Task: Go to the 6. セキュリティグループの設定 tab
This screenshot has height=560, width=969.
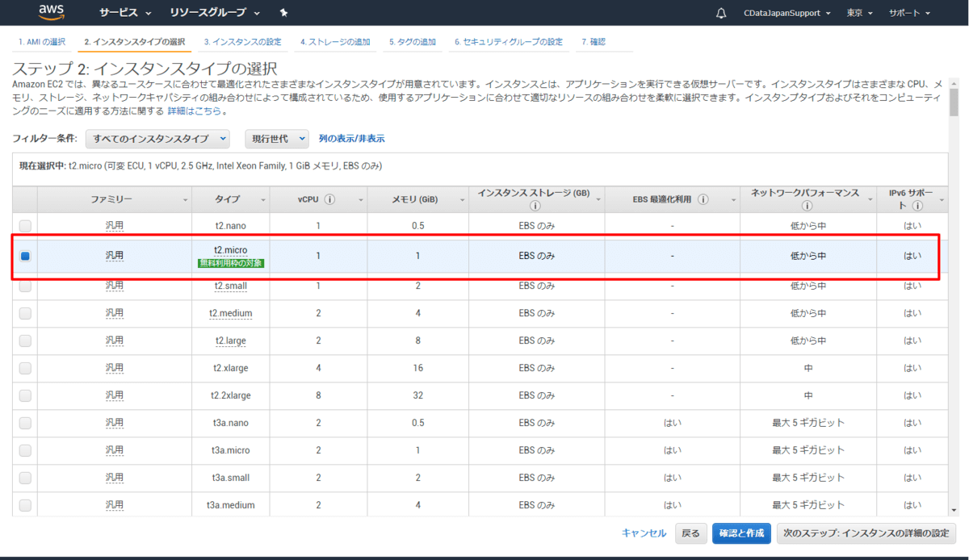Action: [508, 41]
